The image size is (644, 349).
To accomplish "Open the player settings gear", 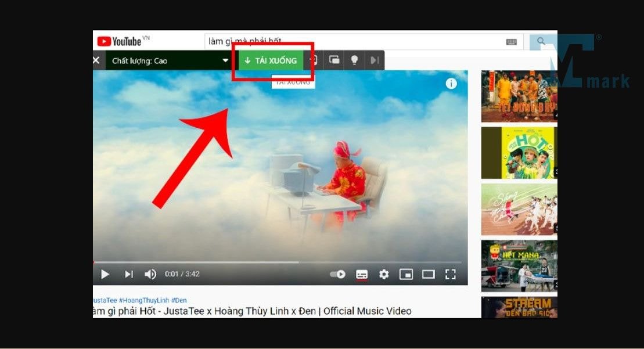I will click(384, 274).
